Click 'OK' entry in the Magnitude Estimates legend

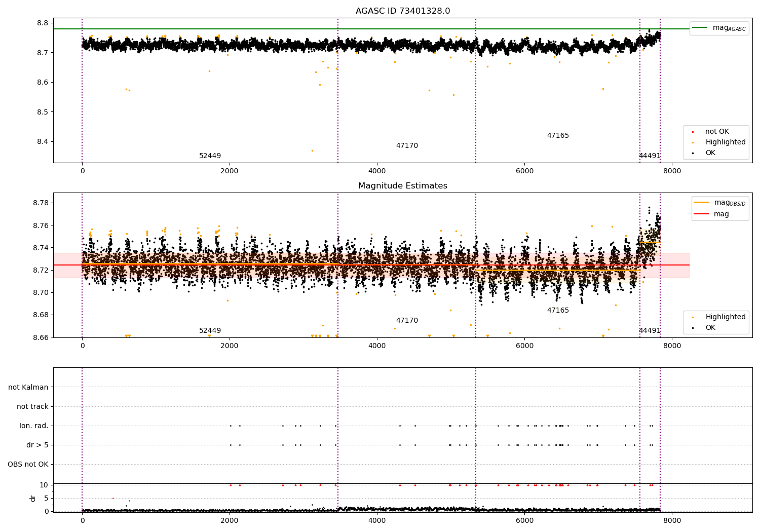(x=705, y=328)
